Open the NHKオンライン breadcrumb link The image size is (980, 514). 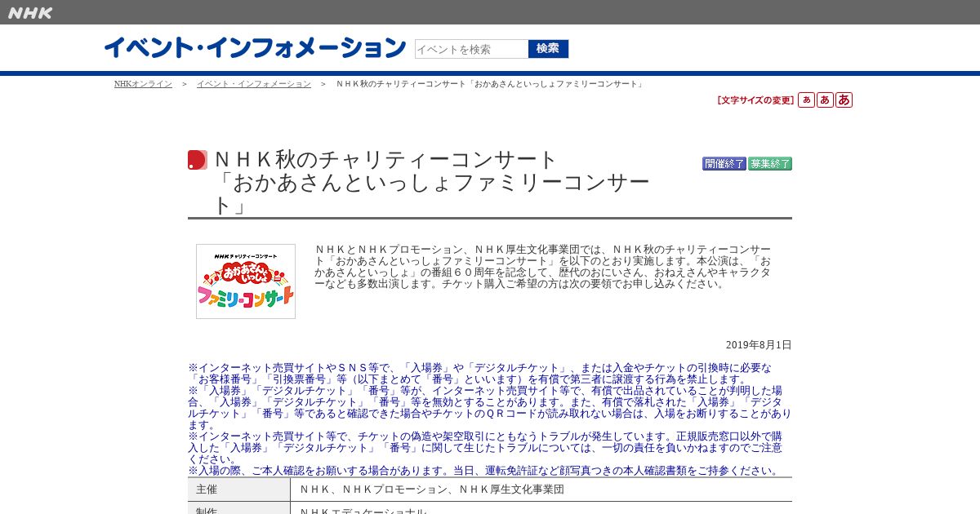(143, 84)
